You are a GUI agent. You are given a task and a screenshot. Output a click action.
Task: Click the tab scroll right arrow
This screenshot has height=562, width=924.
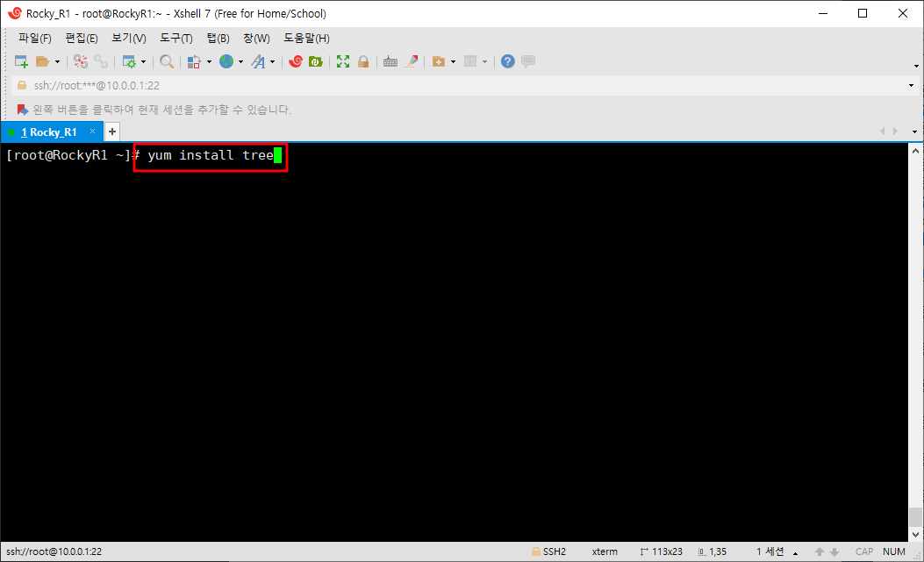click(x=896, y=132)
